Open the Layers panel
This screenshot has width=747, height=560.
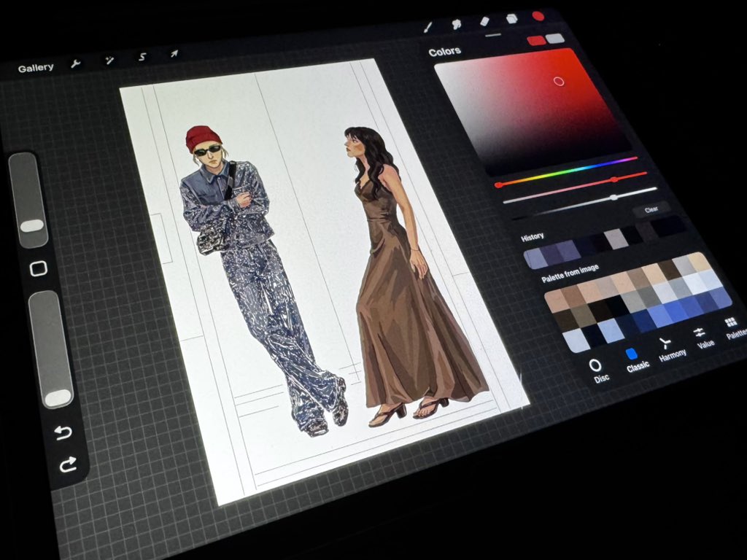[x=511, y=18]
